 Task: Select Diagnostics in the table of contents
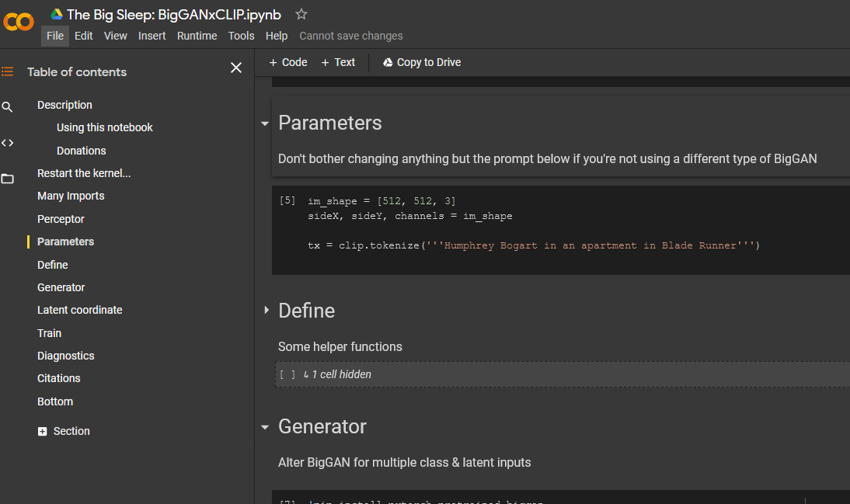click(x=65, y=356)
